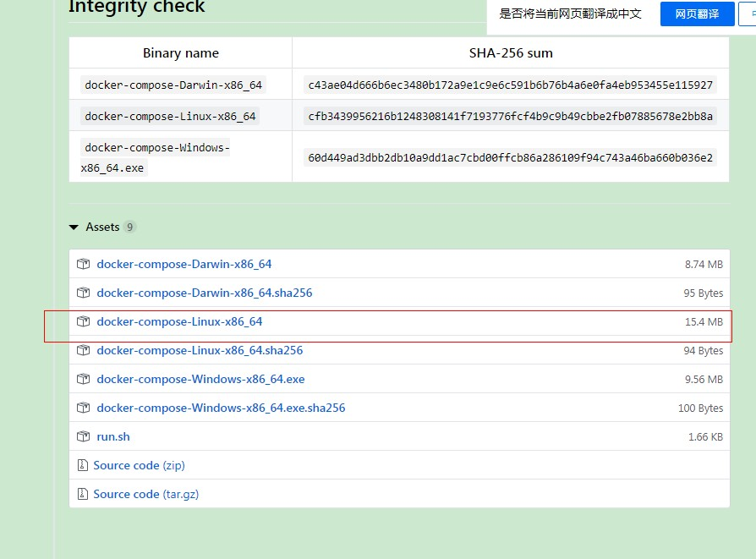
Task: Click the package icon beside docker-compose-Linux-x86_64
Action: [83, 321]
